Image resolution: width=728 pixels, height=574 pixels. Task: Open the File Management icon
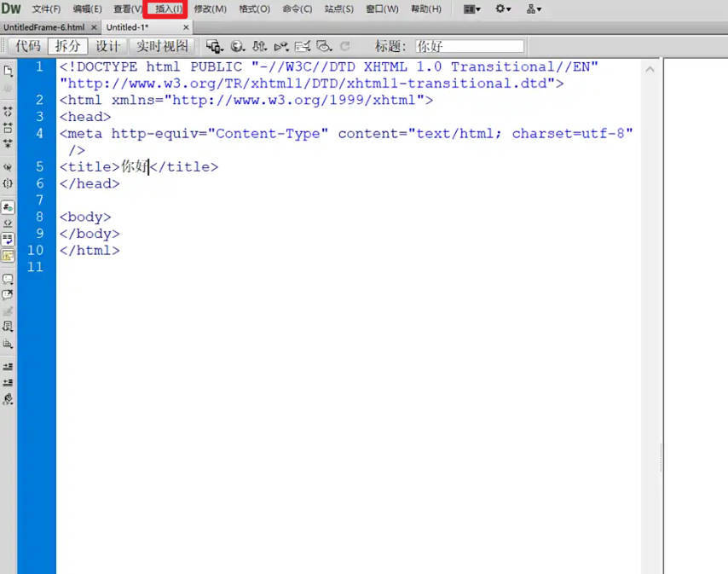coord(259,46)
